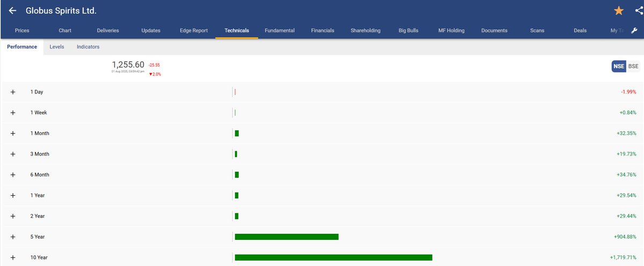Image resolution: width=644 pixels, height=266 pixels.
Task: Click the 2.0% down change indicator
Action: [x=155, y=74]
